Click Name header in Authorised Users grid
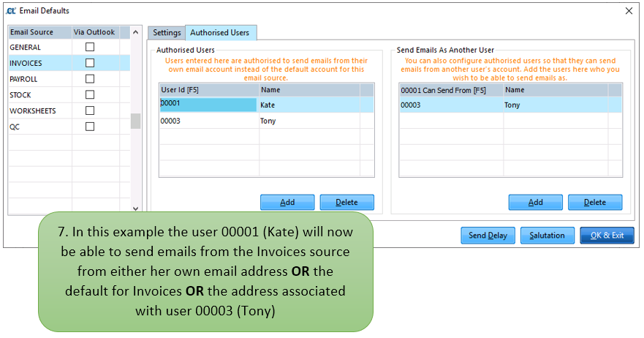644x338 pixels. pos(310,90)
